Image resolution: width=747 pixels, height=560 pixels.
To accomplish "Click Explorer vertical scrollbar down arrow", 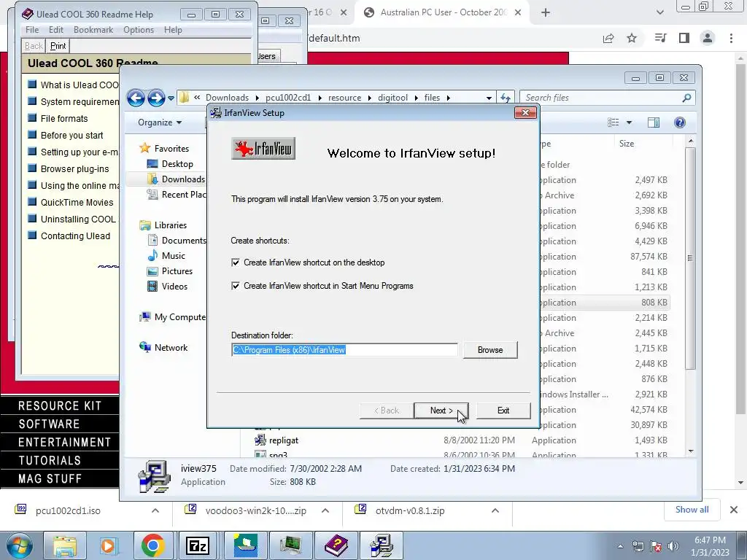I will (x=691, y=451).
